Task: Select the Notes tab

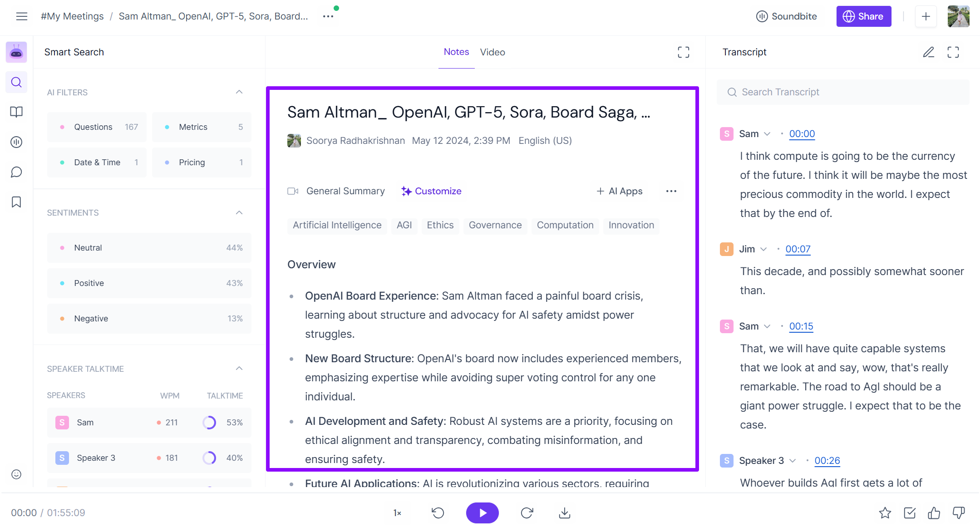Action: [x=456, y=52]
